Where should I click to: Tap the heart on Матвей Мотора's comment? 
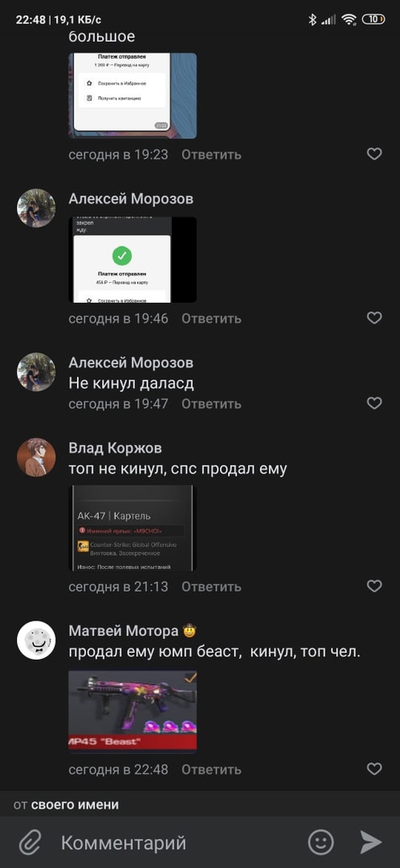click(374, 769)
